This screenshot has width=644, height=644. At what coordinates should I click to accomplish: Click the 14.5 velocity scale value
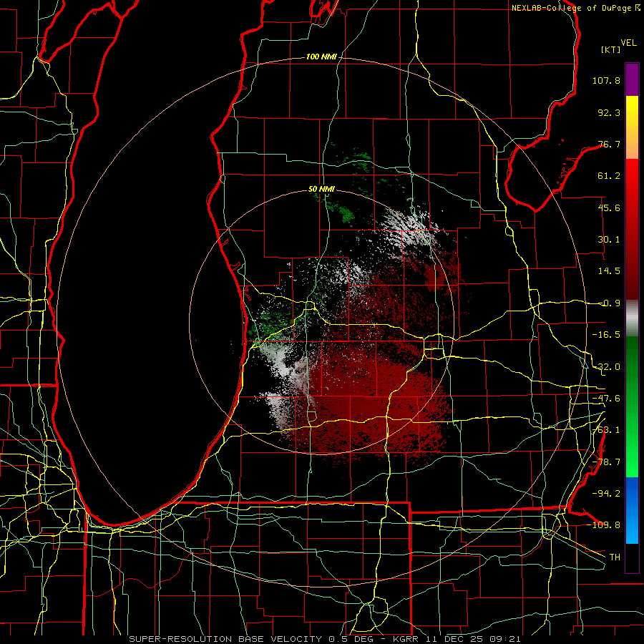tap(609, 271)
